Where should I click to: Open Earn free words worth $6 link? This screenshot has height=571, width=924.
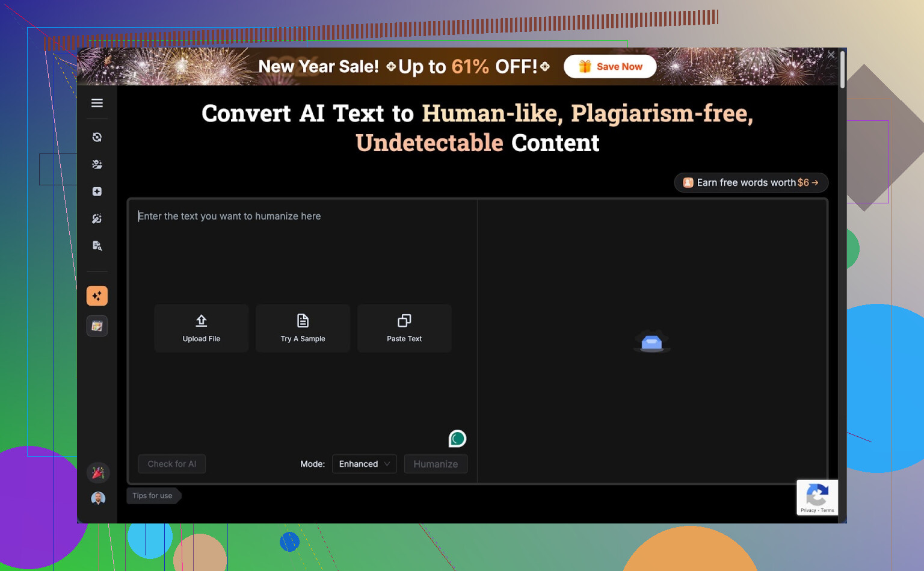pos(751,182)
